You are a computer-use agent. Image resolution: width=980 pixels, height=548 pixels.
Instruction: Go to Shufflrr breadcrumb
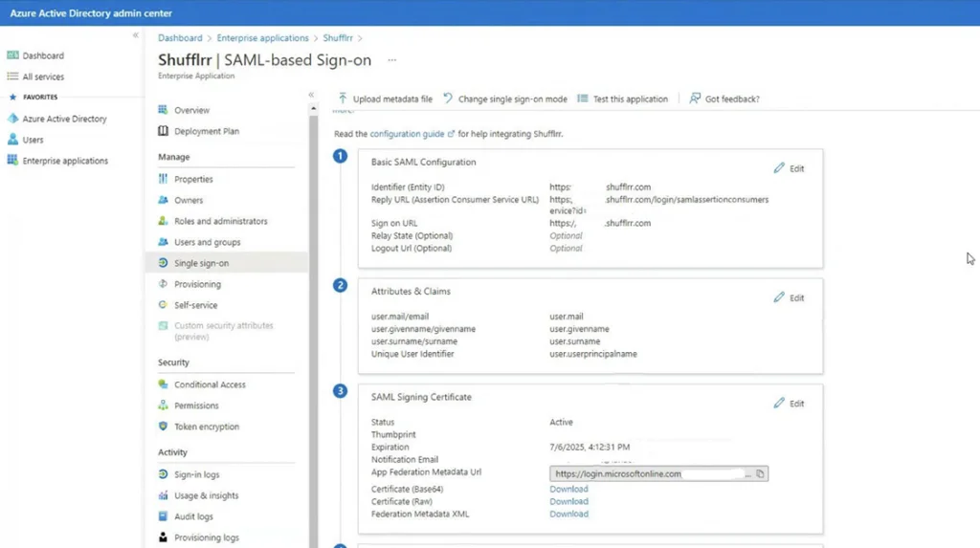[338, 38]
